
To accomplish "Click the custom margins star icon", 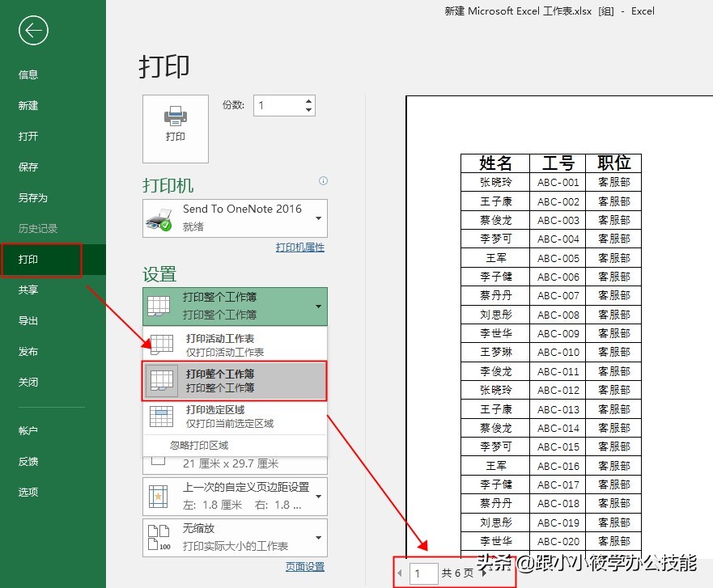I will point(159,497).
